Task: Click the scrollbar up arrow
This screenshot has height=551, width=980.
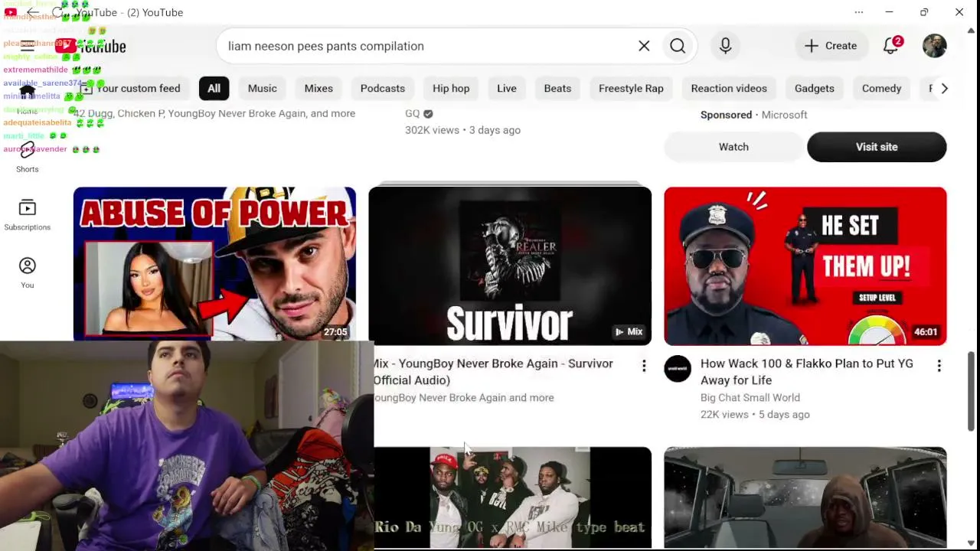Action: point(972,31)
